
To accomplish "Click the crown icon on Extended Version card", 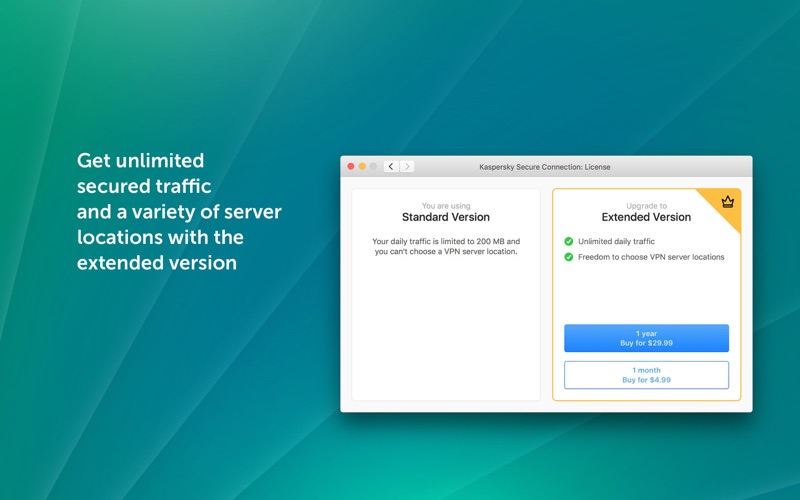I will (728, 202).
